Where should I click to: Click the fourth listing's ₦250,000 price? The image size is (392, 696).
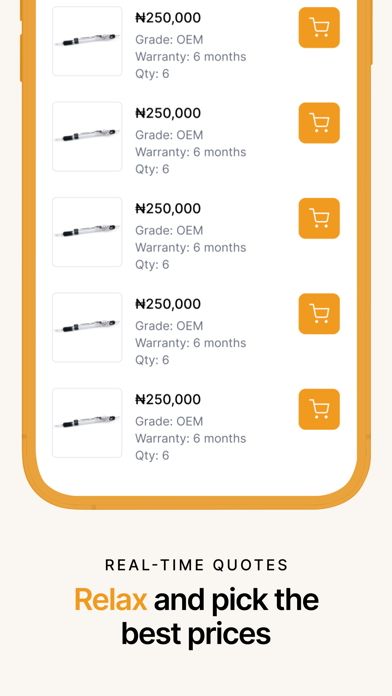point(168,304)
